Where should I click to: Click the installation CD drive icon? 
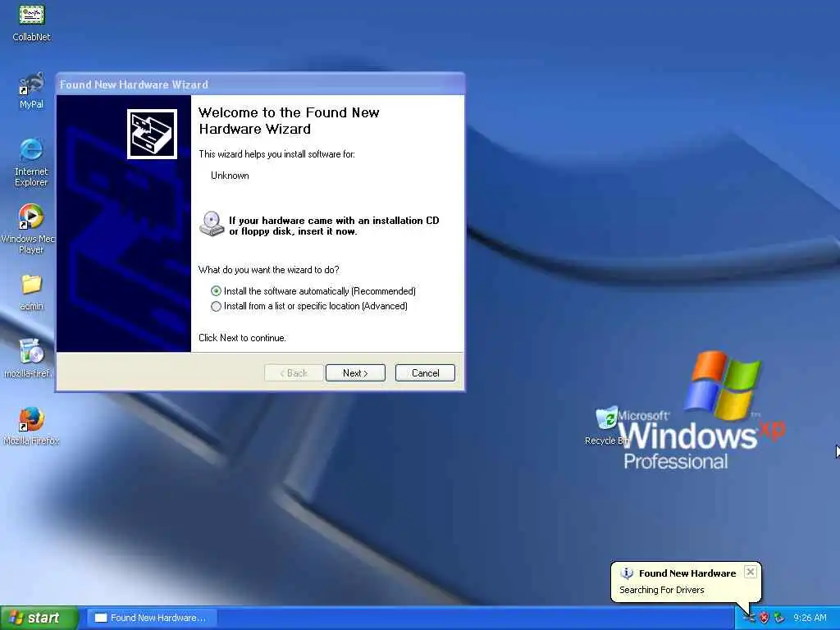(212, 224)
